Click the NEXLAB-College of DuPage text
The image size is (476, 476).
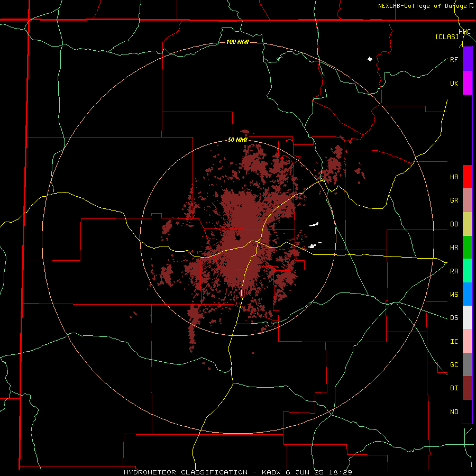pos(422,6)
